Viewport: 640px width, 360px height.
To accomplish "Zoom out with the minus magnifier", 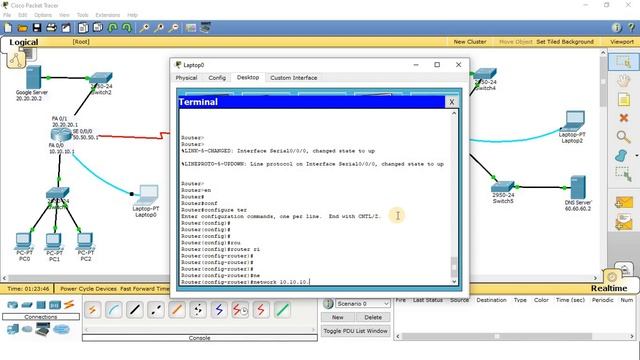I will coord(173,28).
